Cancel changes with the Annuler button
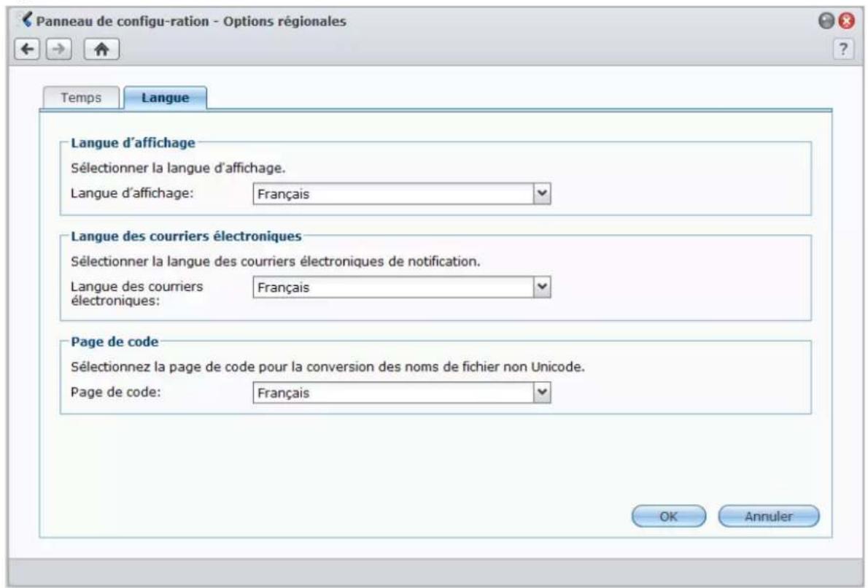 point(768,516)
